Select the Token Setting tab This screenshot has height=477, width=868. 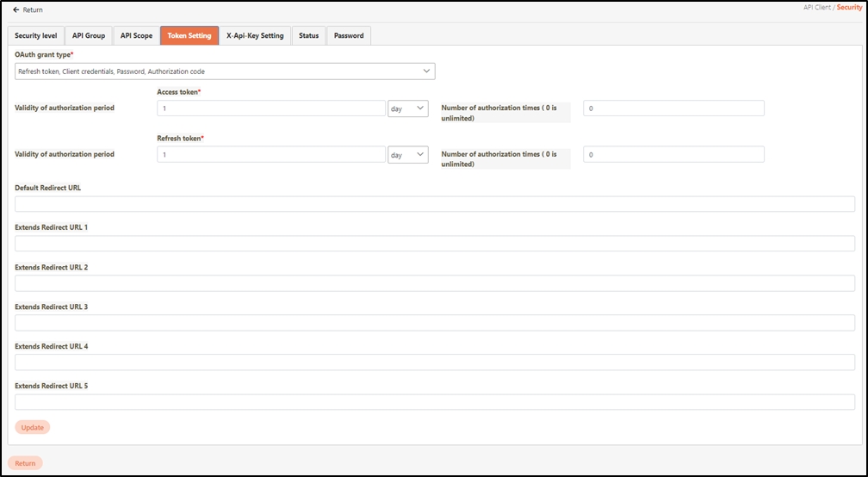189,35
